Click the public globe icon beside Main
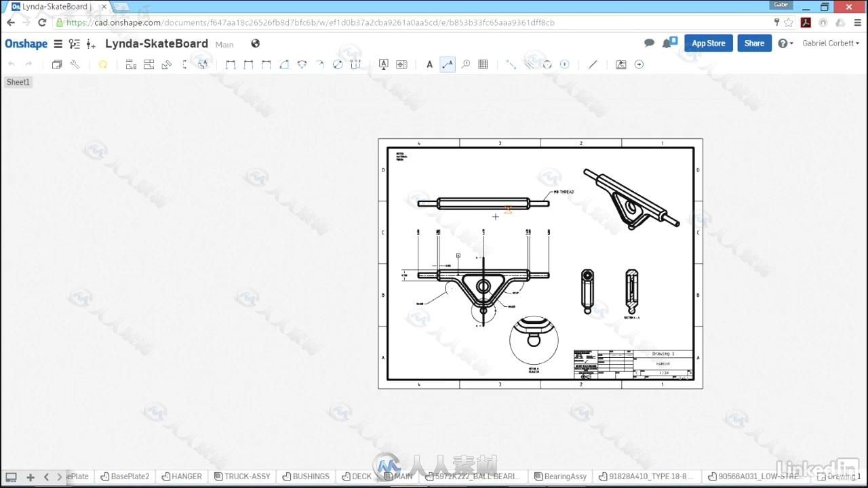The image size is (868, 488). click(256, 43)
